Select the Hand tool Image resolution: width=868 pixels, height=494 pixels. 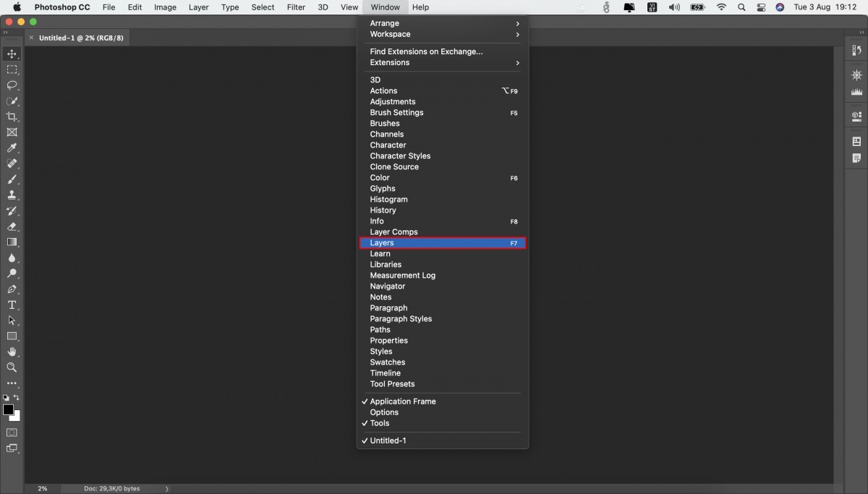tap(12, 352)
